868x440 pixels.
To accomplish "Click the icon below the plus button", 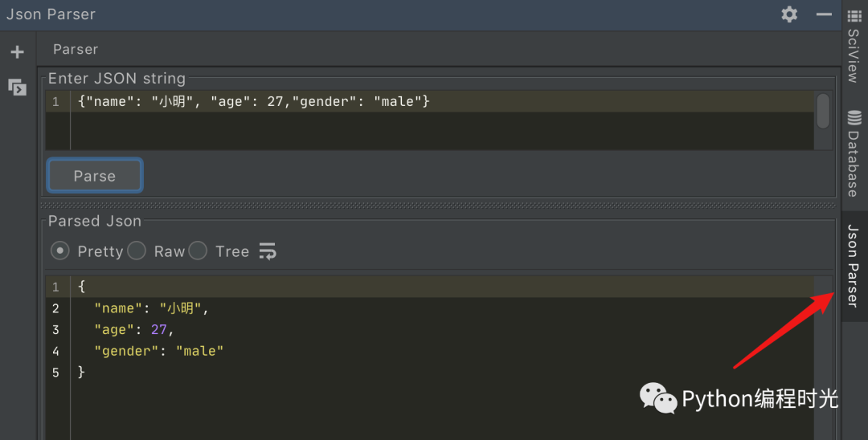I will pos(17,87).
